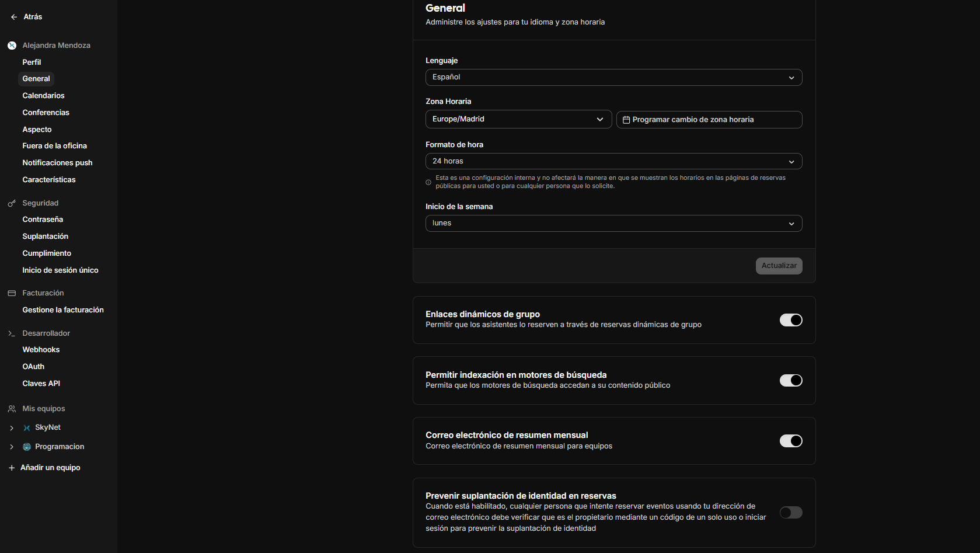Click Alejandra Mendoza's avatar icon
980x553 pixels.
click(x=12, y=45)
